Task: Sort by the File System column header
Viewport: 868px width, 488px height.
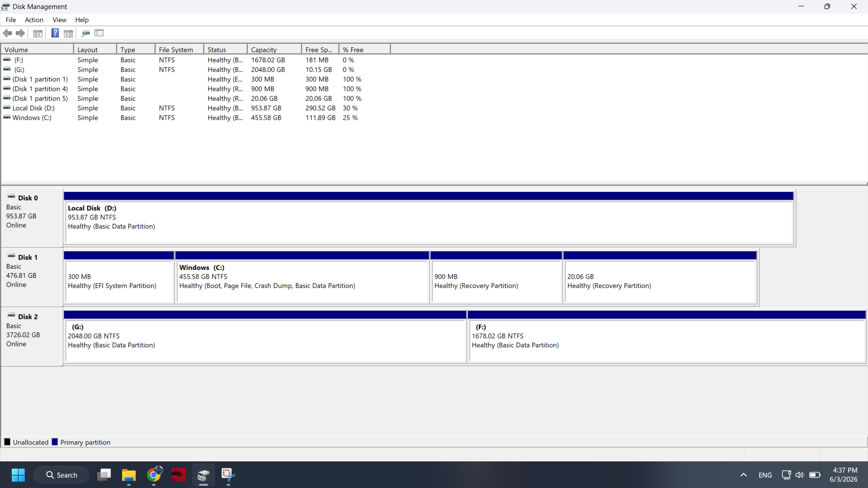Action: [x=179, y=50]
